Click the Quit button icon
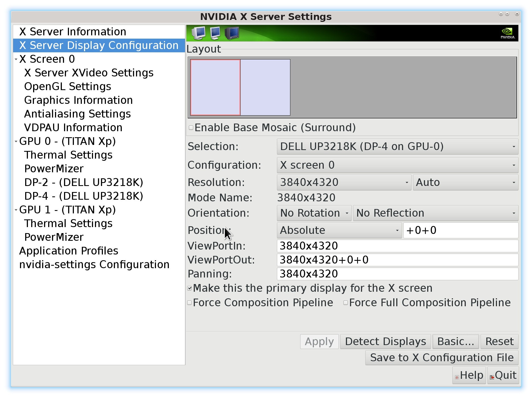 pos(492,377)
